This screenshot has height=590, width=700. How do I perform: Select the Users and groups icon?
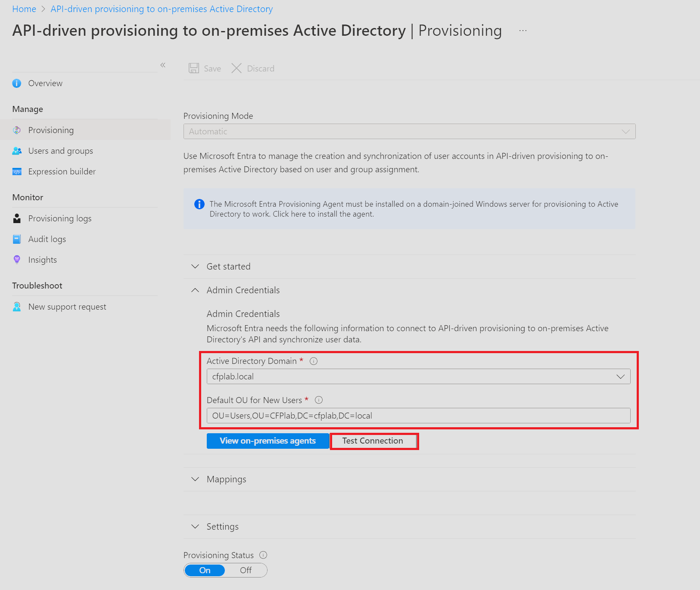click(x=17, y=151)
